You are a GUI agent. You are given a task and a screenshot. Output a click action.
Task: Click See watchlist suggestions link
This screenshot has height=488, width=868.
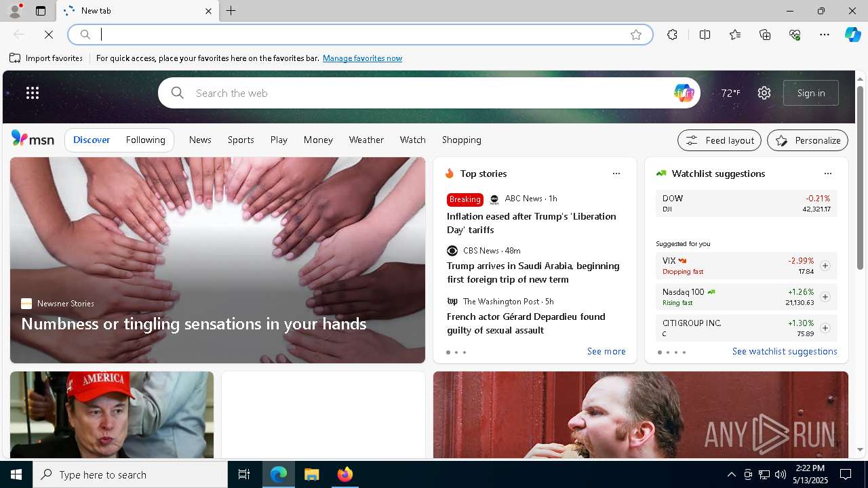[x=785, y=351]
